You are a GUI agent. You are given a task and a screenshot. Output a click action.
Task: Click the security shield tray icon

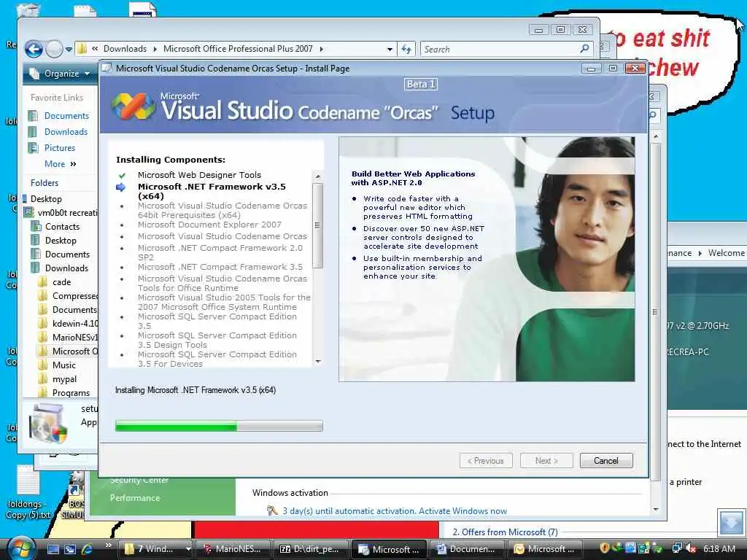[x=605, y=548]
